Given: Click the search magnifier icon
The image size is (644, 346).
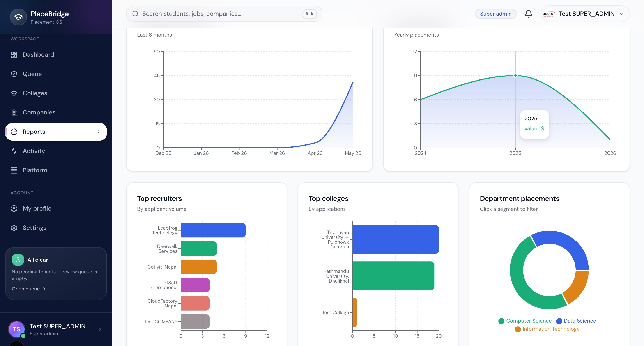Looking at the screenshot, I should tap(135, 14).
